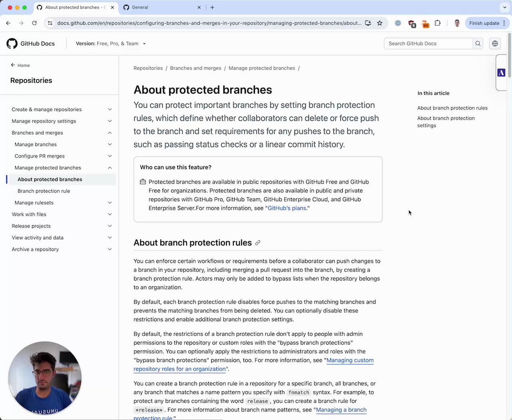Click the browser forward arrow
Screen dimensions: 512x420
click(x=21, y=23)
